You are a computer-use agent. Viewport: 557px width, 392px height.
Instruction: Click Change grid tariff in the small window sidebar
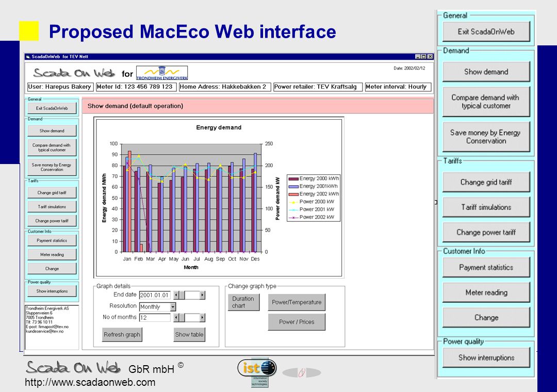click(x=52, y=192)
